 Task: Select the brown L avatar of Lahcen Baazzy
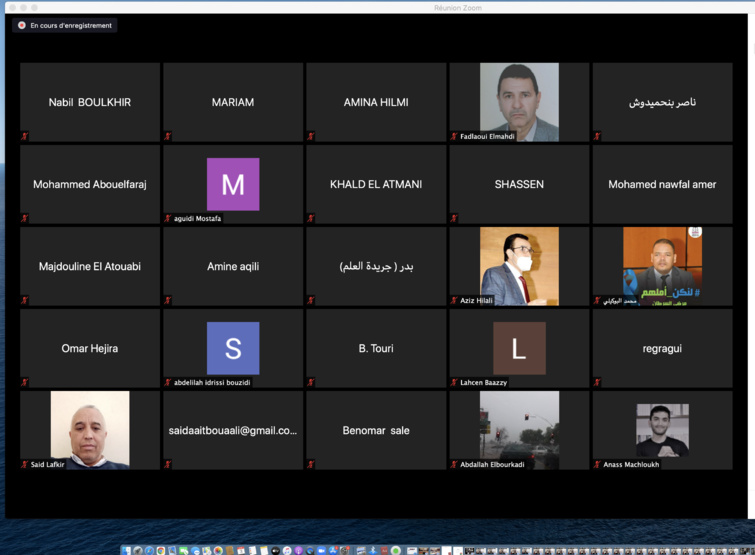click(x=519, y=348)
